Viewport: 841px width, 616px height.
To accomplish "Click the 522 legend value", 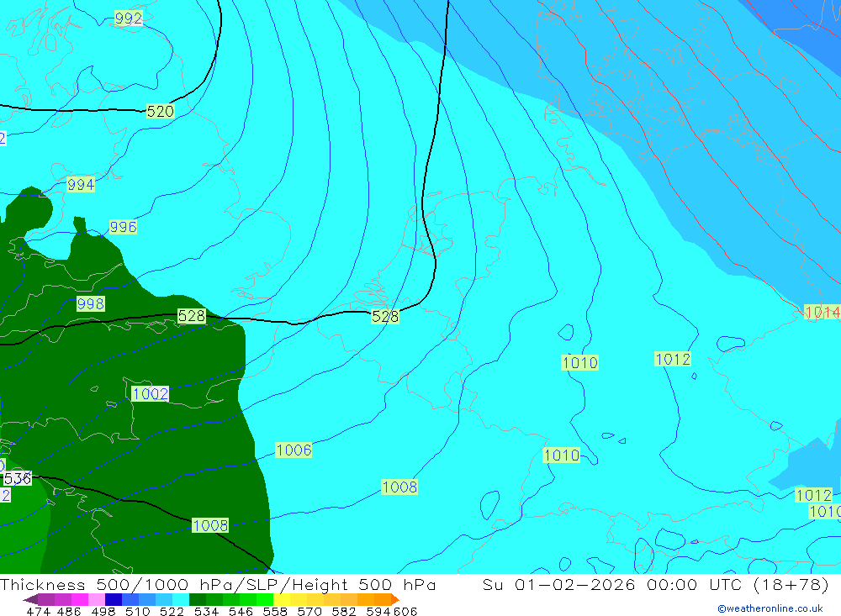I will 172,611.
